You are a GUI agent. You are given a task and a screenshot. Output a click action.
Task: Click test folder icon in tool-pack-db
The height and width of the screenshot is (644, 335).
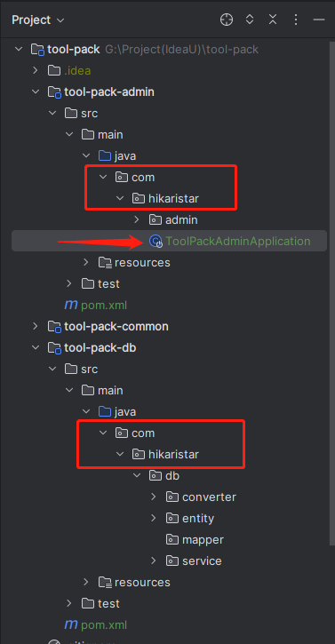point(88,603)
